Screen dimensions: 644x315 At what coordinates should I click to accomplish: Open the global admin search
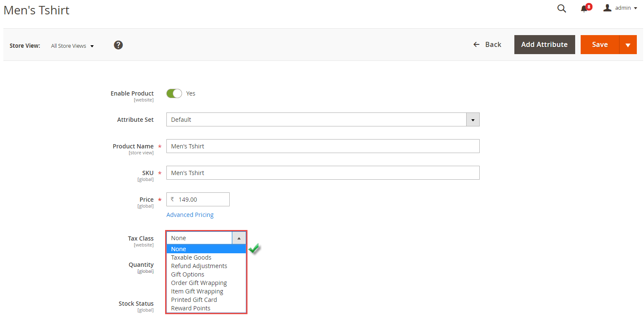pos(562,8)
